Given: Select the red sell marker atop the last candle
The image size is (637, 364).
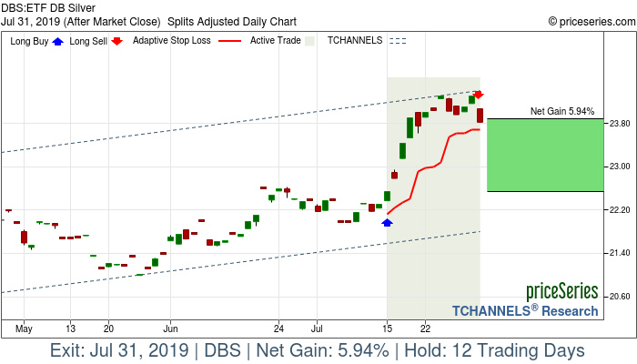Looking at the screenshot, I should click(479, 95).
